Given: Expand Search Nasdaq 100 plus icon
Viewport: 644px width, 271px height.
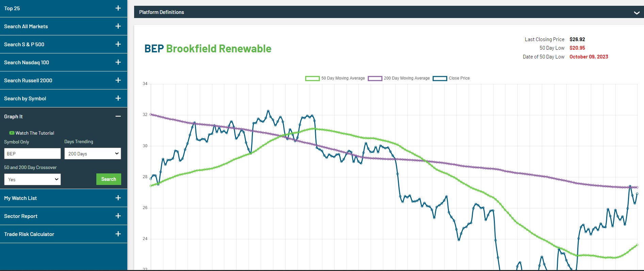Looking at the screenshot, I should tap(118, 62).
